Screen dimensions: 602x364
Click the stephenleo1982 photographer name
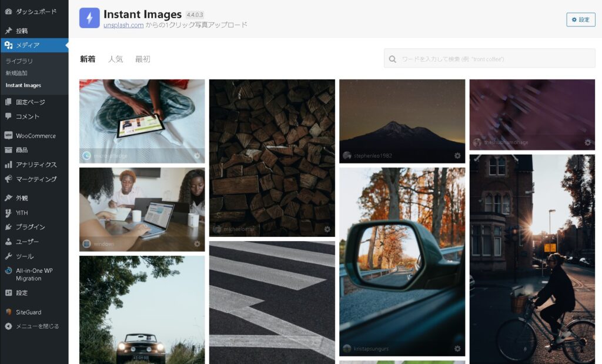tap(373, 156)
